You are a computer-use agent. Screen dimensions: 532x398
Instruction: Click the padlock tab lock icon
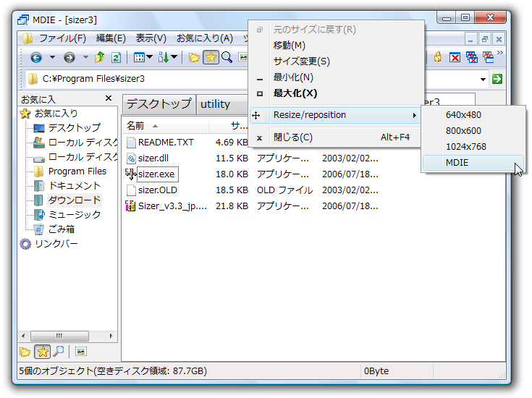pos(438,56)
